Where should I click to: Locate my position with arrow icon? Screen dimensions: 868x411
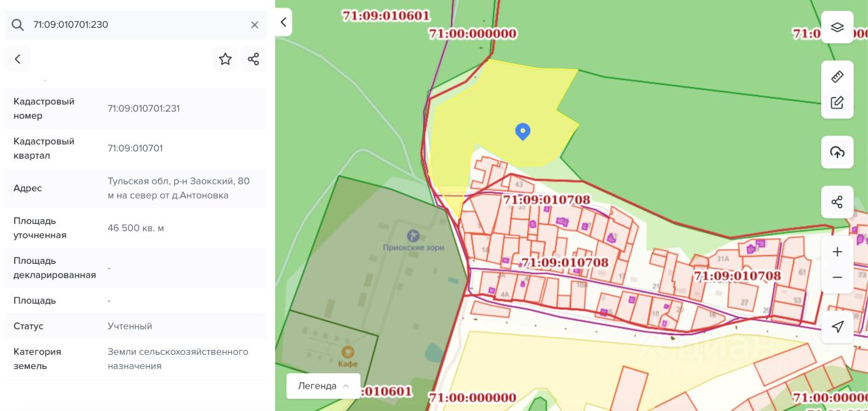tap(837, 327)
